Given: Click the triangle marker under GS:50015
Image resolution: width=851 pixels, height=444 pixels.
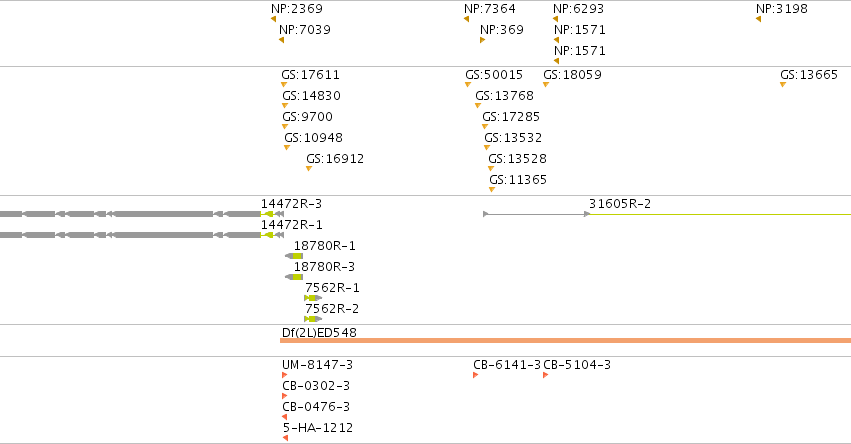Looking at the screenshot, I should 468,85.
